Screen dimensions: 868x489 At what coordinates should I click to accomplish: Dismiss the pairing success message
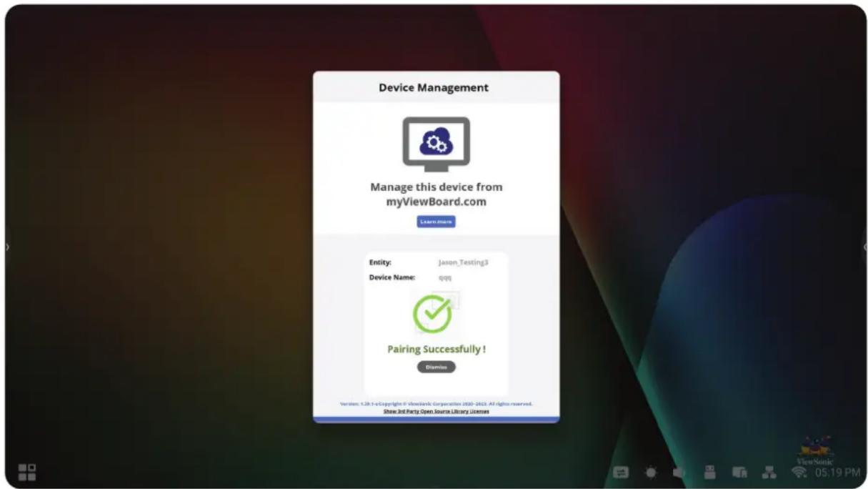click(436, 367)
